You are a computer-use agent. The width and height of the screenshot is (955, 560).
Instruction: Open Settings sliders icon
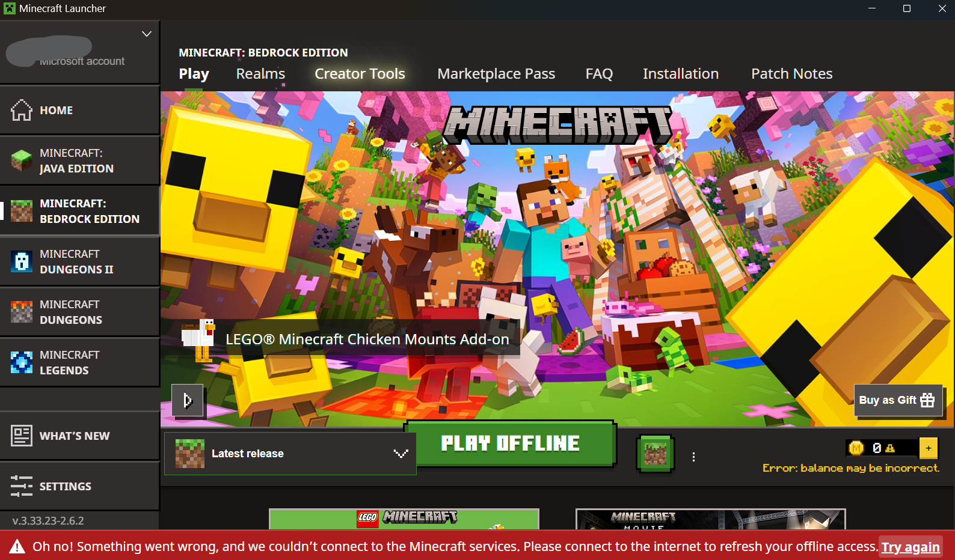click(22, 486)
